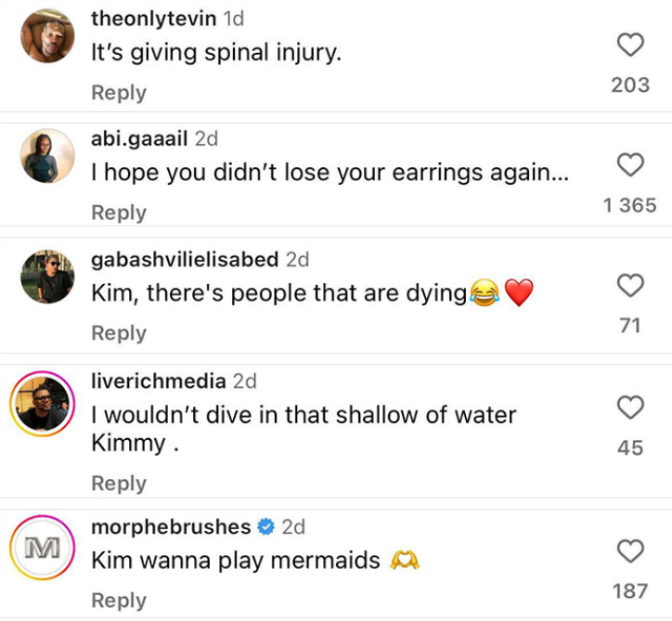Reply to gabashvilielisabed's comment
This screenshot has height=621, width=672.
click(x=119, y=332)
